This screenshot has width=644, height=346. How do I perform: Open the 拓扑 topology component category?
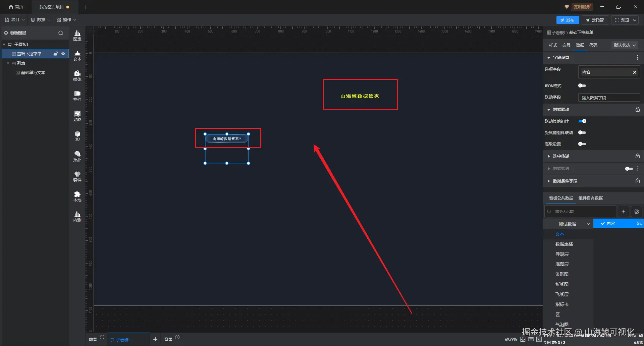pos(77,156)
